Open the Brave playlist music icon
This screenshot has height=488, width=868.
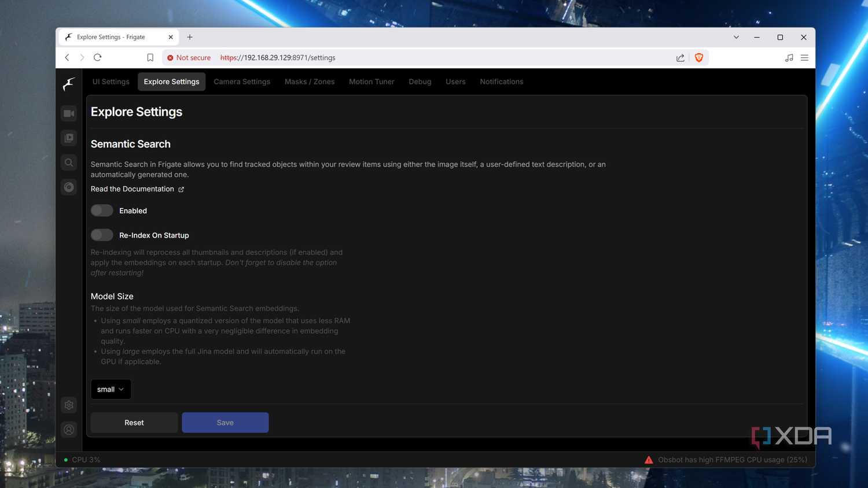coord(789,58)
